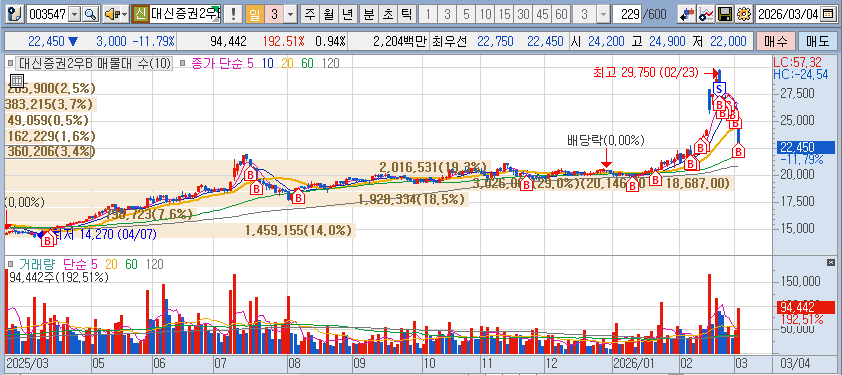This screenshot has width=842, height=375.
Task: Click the blue S sell marker
Action: pos(720,89)
